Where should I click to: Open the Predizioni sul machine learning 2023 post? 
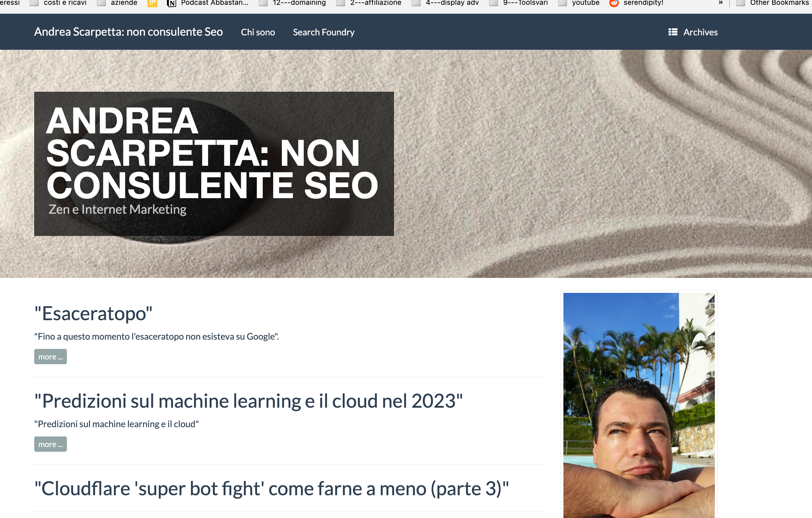[x=249, y=401]
